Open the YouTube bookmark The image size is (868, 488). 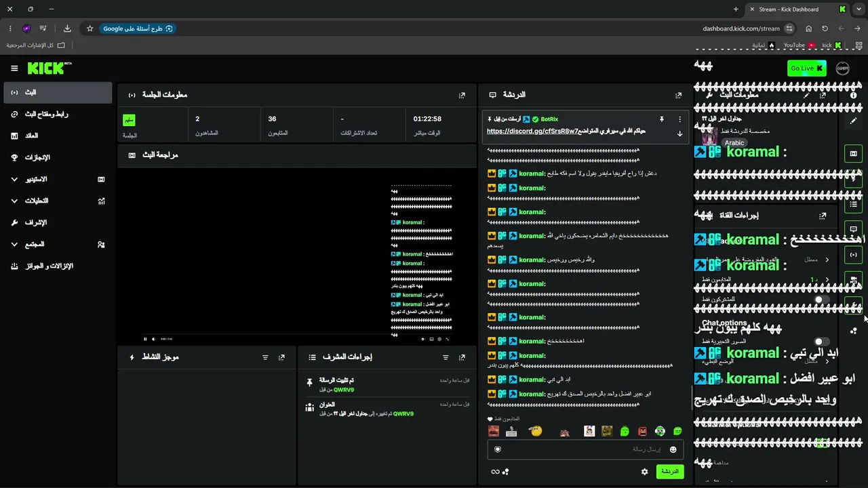[799, 45]
